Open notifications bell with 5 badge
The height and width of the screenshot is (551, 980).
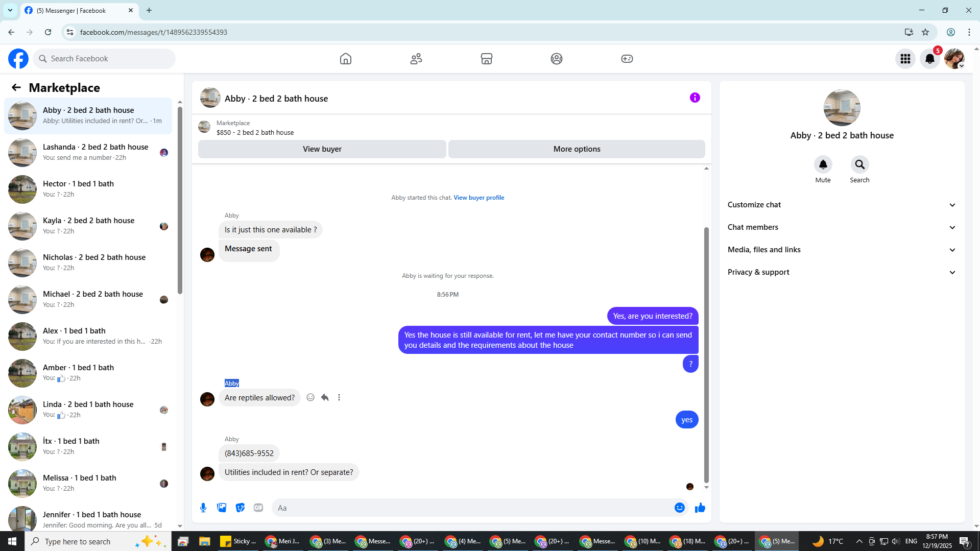[930, 59]
